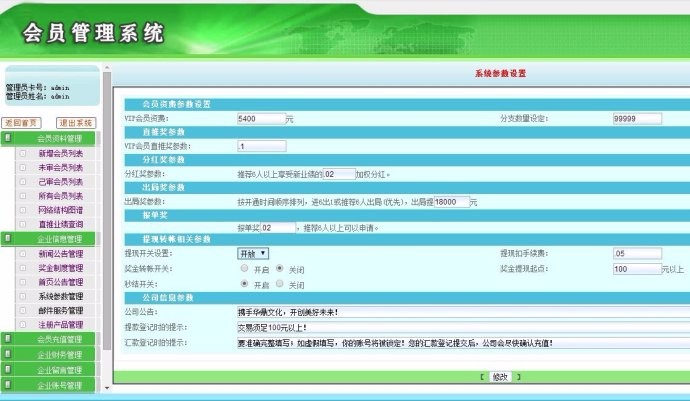Click the small icon left of 邮件服务管理
690x401 pixels.
[x=22, y=310]
